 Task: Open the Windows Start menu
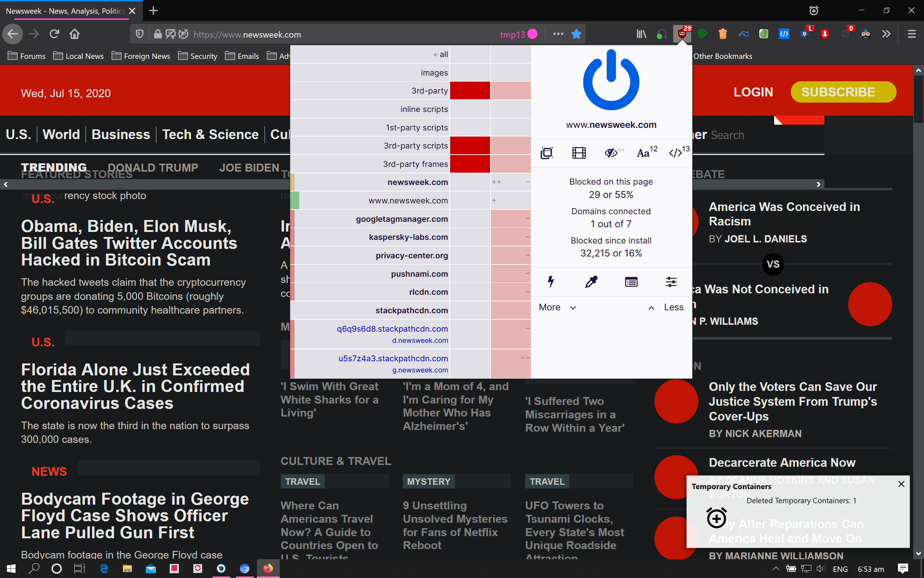pyautogui.click(x=11, y=569)
